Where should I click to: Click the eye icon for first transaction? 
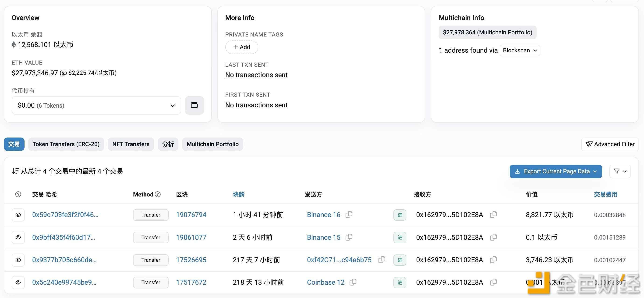tap(18, 214)
